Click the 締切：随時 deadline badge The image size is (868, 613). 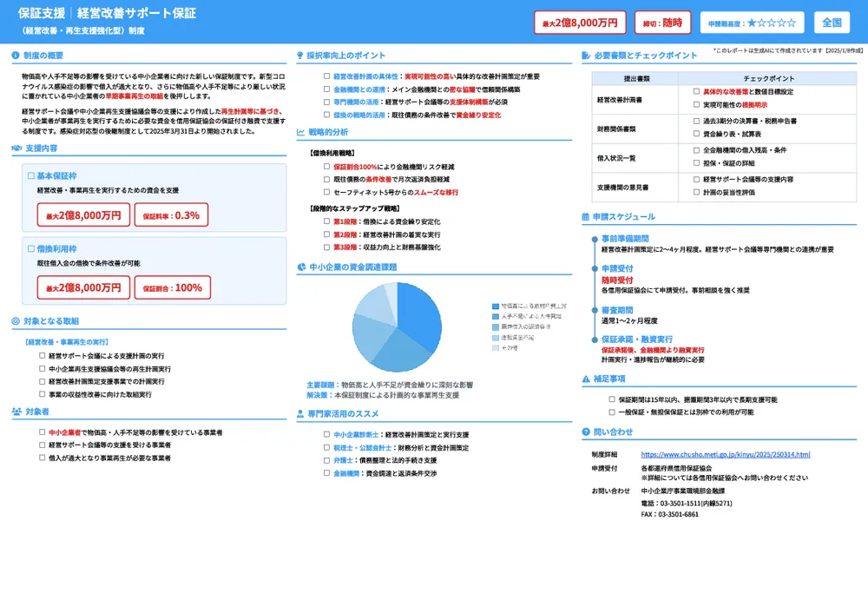(x=662, y=23)
